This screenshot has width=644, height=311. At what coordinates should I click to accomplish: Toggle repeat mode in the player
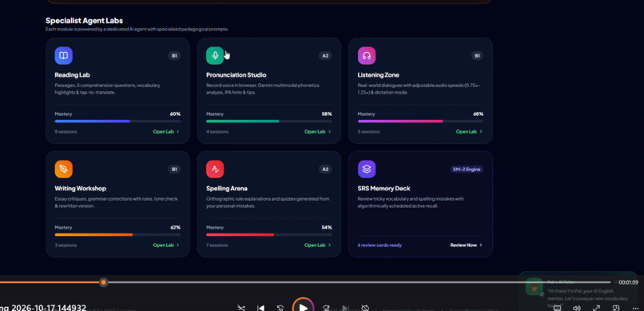tap(365, 308)
